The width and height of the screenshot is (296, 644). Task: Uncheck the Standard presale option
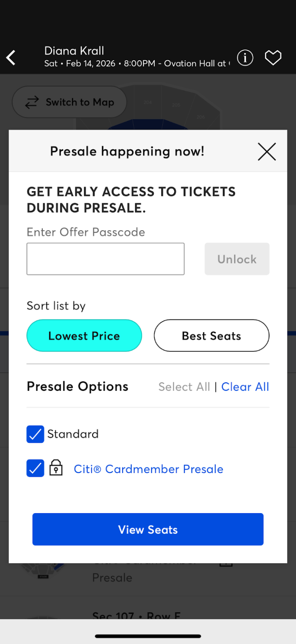35,434
